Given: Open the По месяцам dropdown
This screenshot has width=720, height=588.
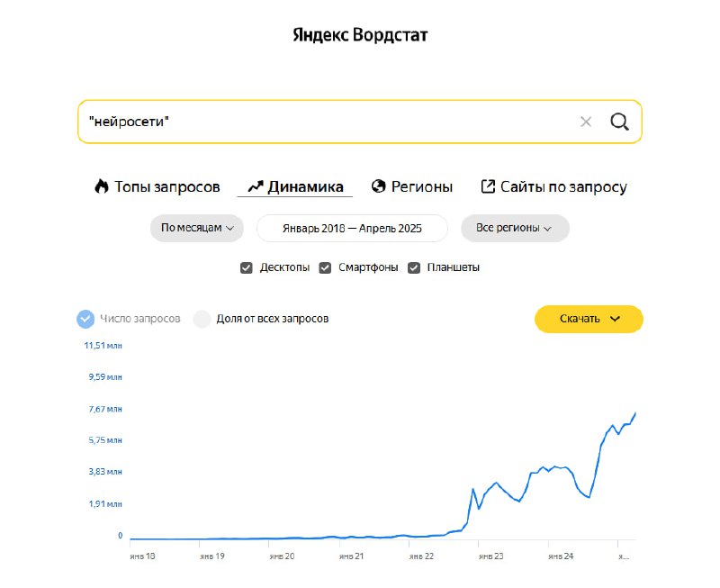Looking at the screenshot, I should (x=197, y=228).
